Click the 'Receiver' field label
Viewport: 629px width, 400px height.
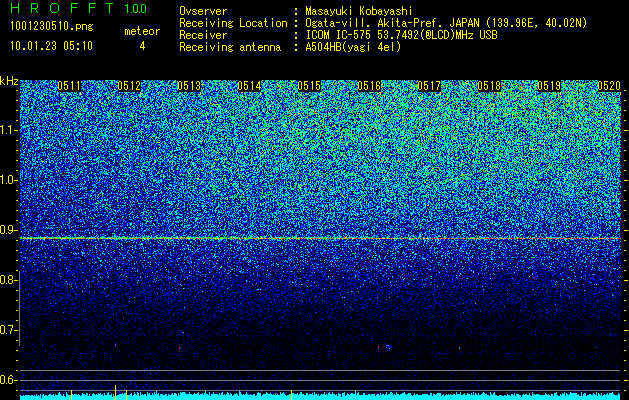[203, 35]
